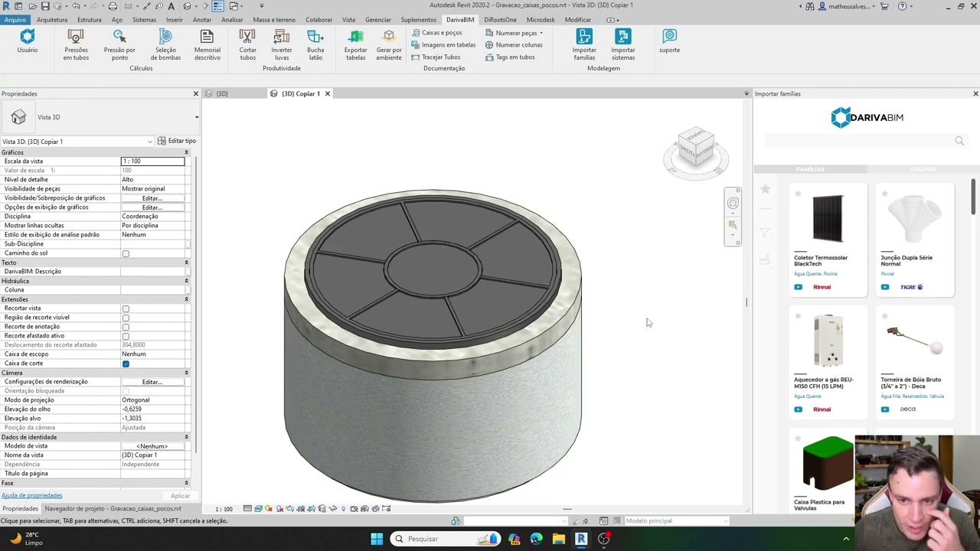980x551 pixels.
Task: Open the Usuário tool in DarivaBIM ribbon
Action: pyautogui.click(x=28, y=41)
